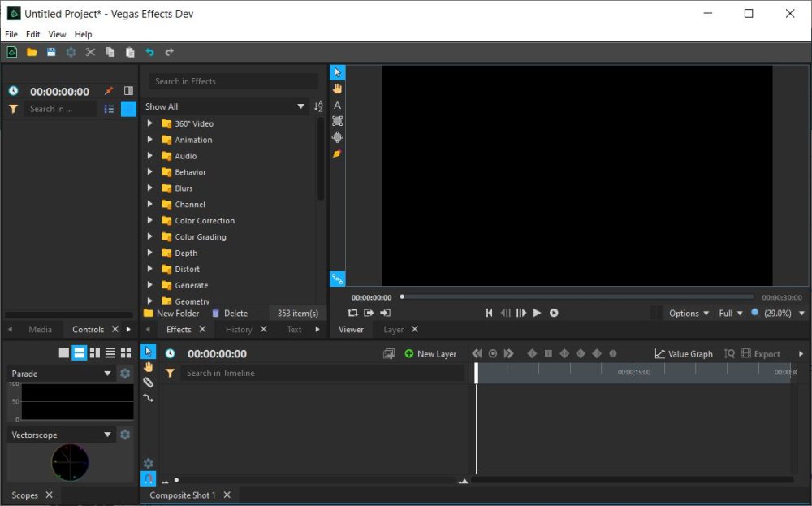This screenshot has height=506, width=812.
Task: Select the Slice tool in timeline toolbar
Action: 148,383
